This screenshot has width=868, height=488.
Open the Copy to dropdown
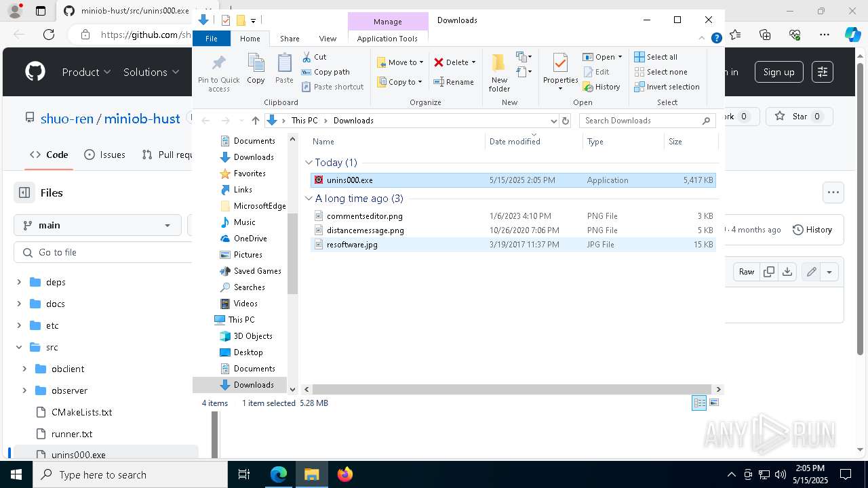tap(399, 82)
